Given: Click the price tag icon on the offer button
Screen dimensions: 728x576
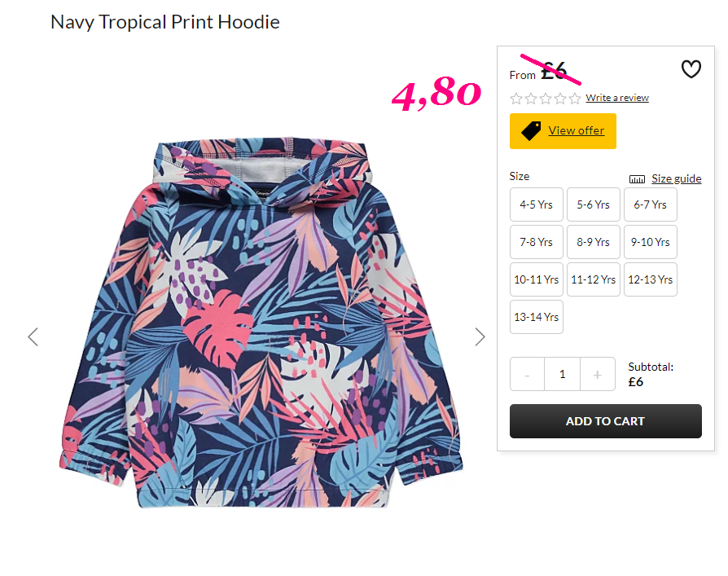Looking at the screenshot, I should point(531,131).
